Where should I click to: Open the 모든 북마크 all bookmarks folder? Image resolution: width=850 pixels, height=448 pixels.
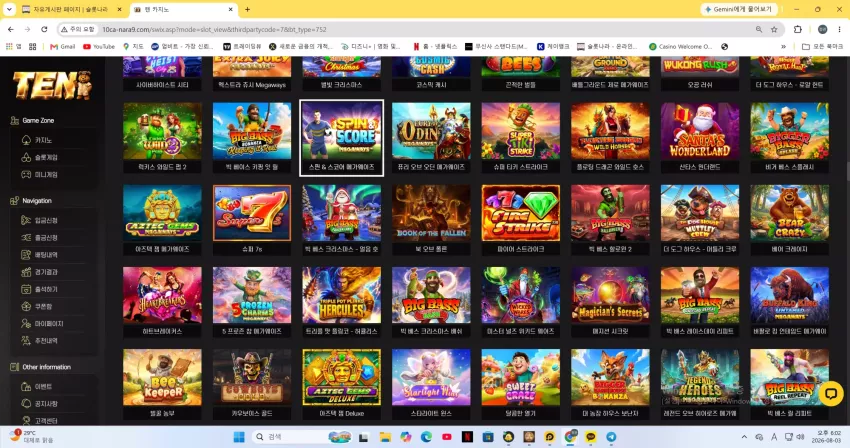tap(822, 47)
